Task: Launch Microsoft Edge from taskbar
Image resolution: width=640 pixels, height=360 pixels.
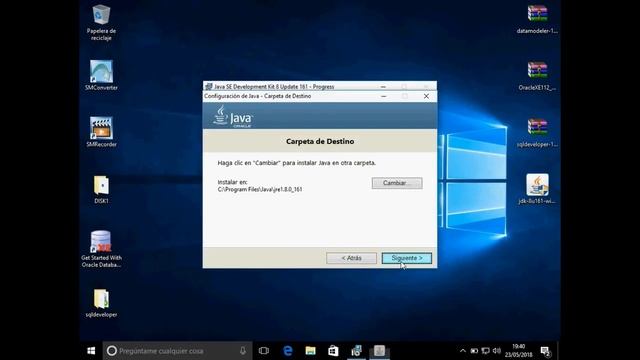Action: tap(288, 351)
